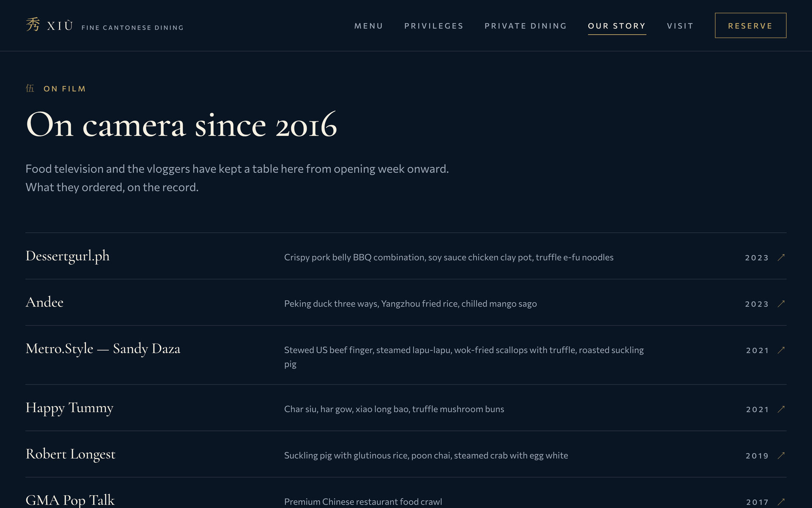812x508 pixels.
Task: Open the Dessertgurl.ph feature
Action: pyautogui.click(x=68, y=256)
